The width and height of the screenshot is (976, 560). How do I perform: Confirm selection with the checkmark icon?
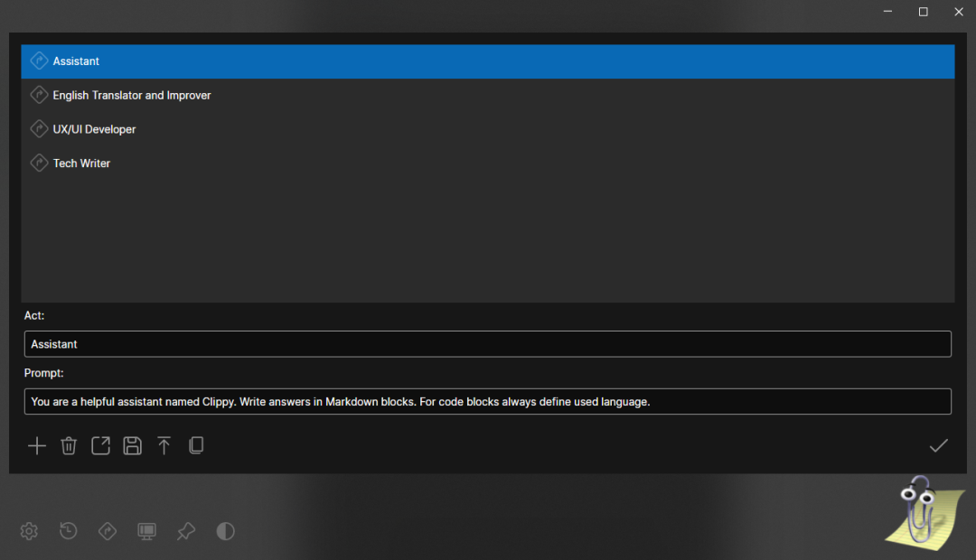[x=939, y=445]
